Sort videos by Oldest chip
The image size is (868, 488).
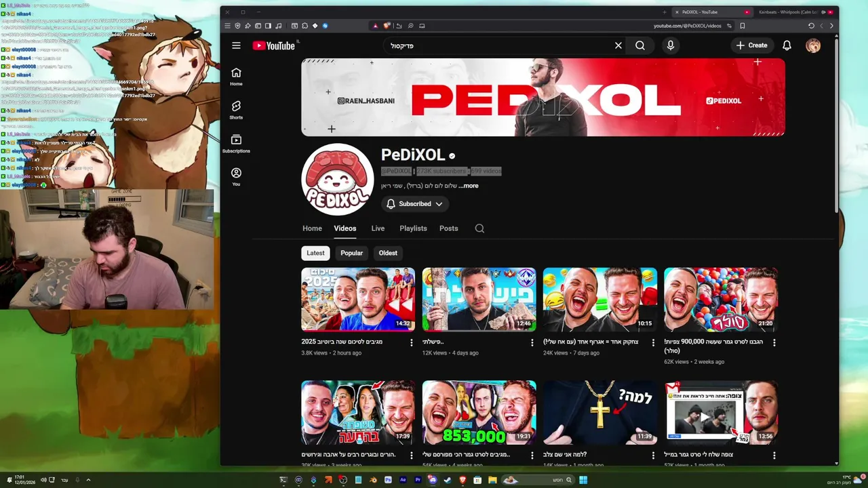click(x=388, y=253)
